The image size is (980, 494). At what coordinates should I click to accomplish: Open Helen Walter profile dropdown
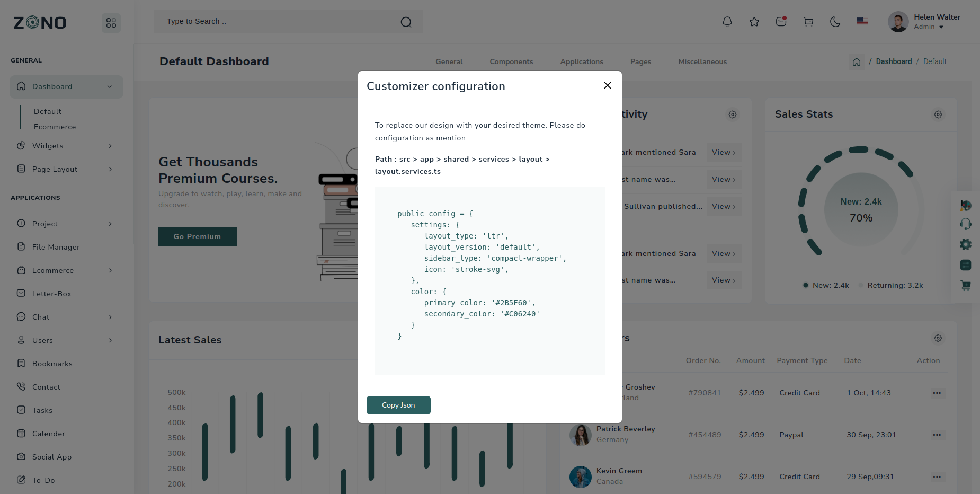click(x=924, y=22)
